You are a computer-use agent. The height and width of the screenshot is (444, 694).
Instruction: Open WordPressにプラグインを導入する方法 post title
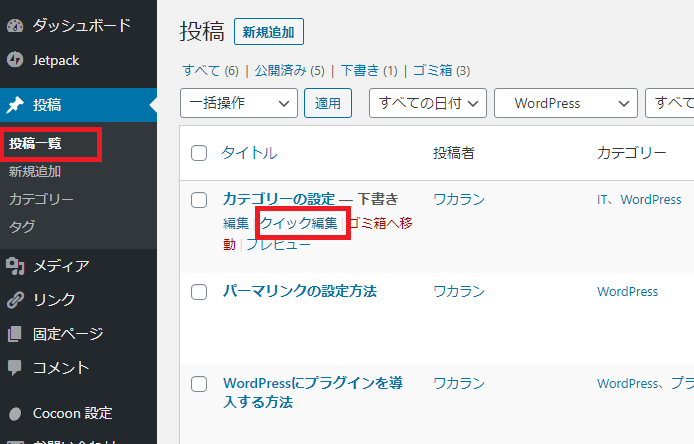coord(313,393)
